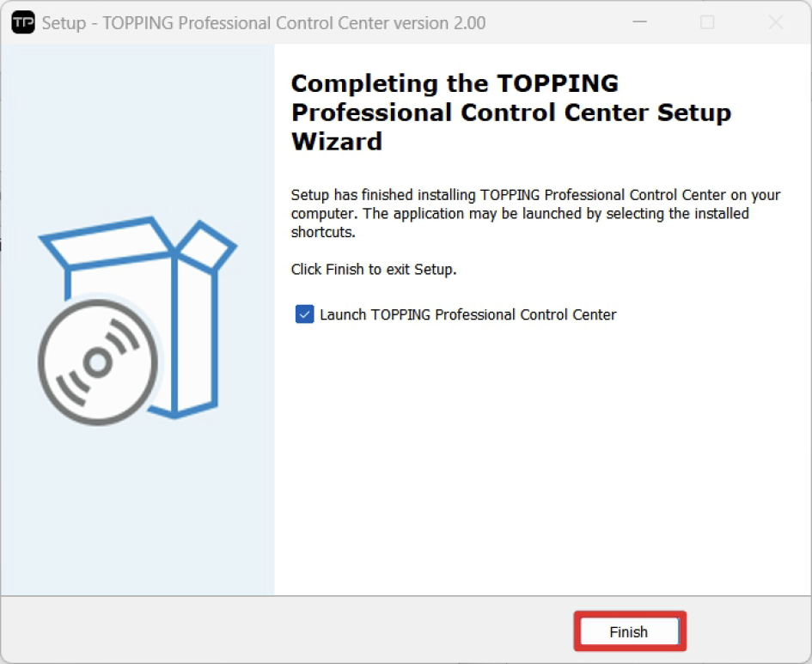The height and width of the screenshot is (664, 812).
Task: Click the greyed-out maximize button
Action: [x=707, y=22]
